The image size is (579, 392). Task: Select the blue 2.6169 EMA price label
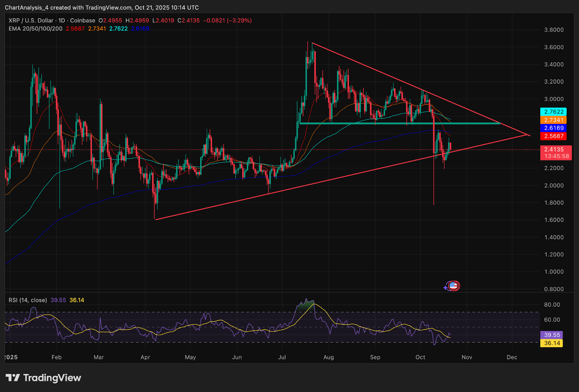pos(553,128)
